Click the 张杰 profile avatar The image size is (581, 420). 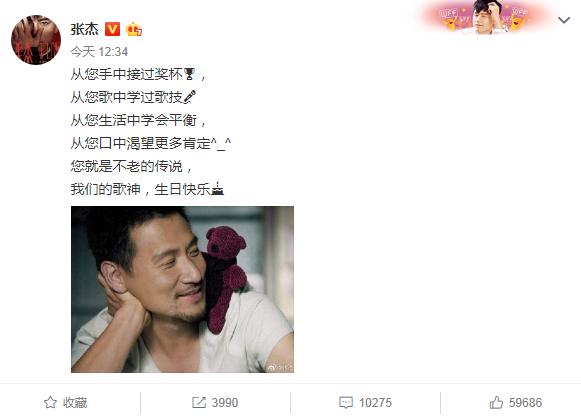pos(36,40)
